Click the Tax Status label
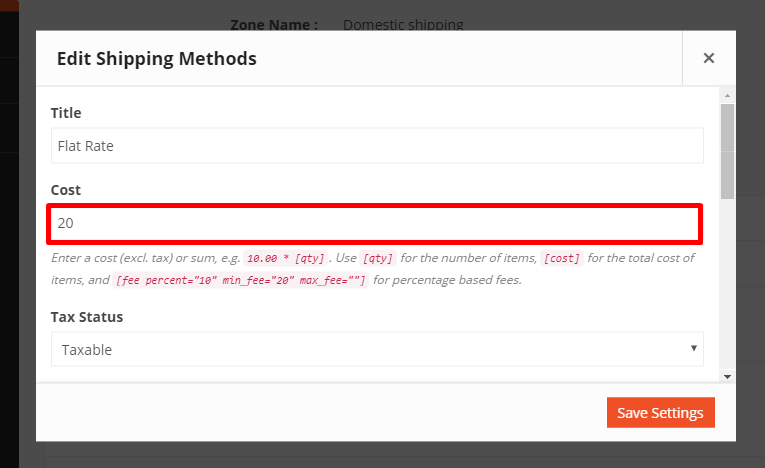 (x=87, y=317)
